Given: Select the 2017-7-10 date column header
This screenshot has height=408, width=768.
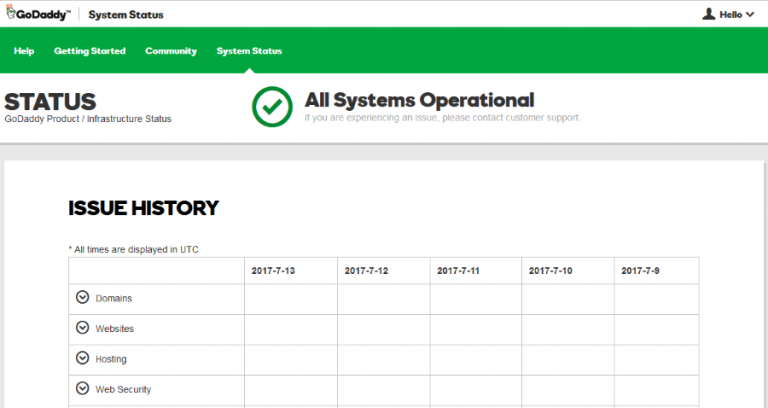Looking at the screenshot, I should click(550, 271).
